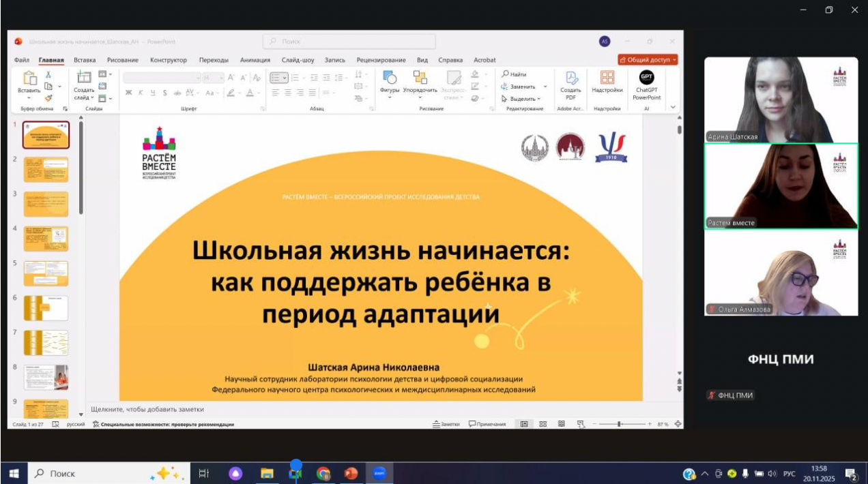Image resolution: width=868 pixels, height=484 pixels.
Task: Toggle the Примечания comments pane
Action: [x=487, y=424]
